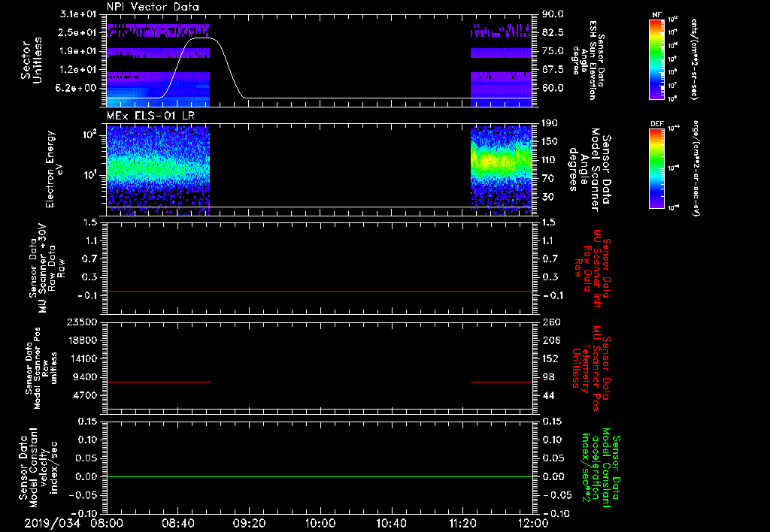The width and height of the screenshot is (770, 532).
Task: Click the 08:00 time axis label
Action: [x=107, y=523]
